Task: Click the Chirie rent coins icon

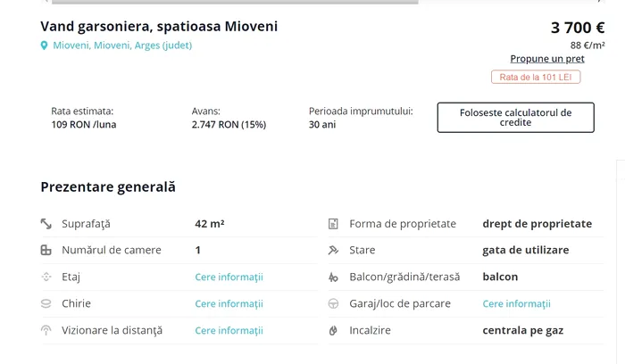Action: [46, 303]
